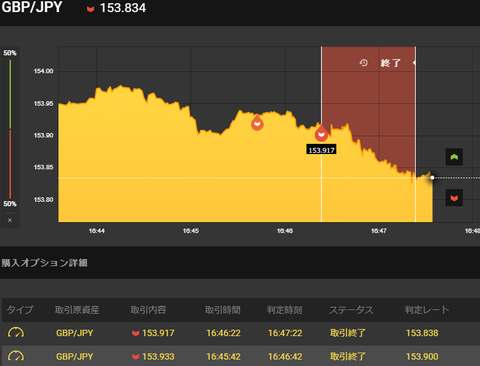Click the gauge type icon in the 153.933 row

pyautogui.click(x=16, y=356)
